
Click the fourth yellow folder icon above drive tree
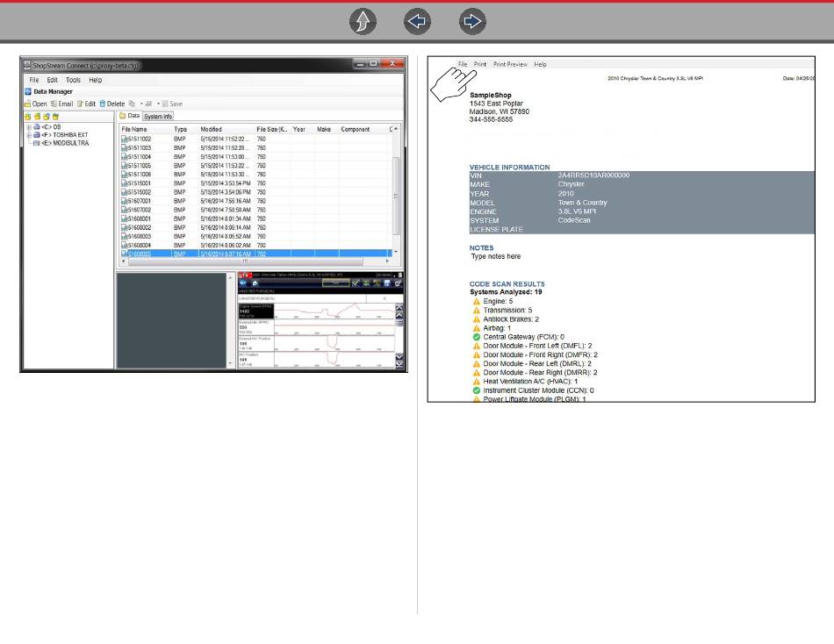pos(55,117)
